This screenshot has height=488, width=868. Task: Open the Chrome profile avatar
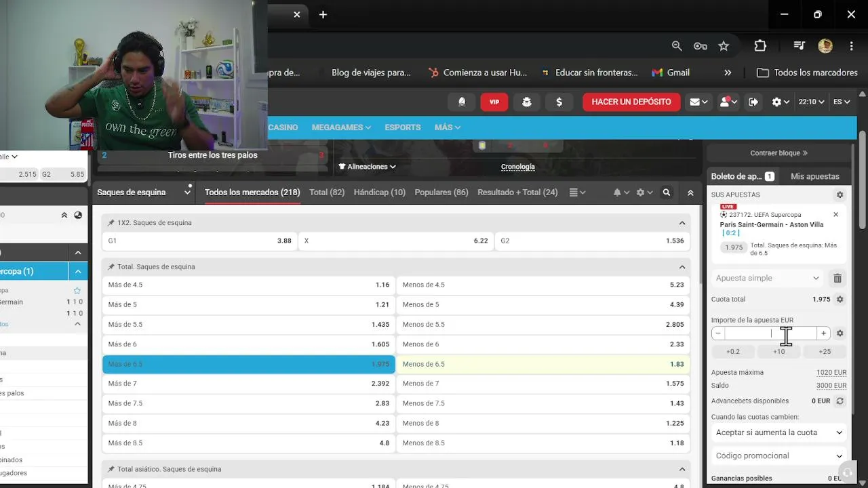(825, 45)
